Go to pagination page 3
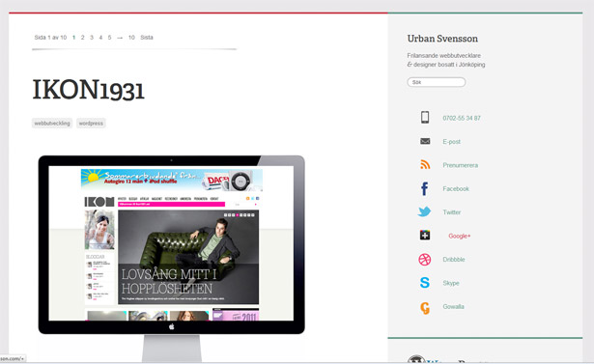 92,38
